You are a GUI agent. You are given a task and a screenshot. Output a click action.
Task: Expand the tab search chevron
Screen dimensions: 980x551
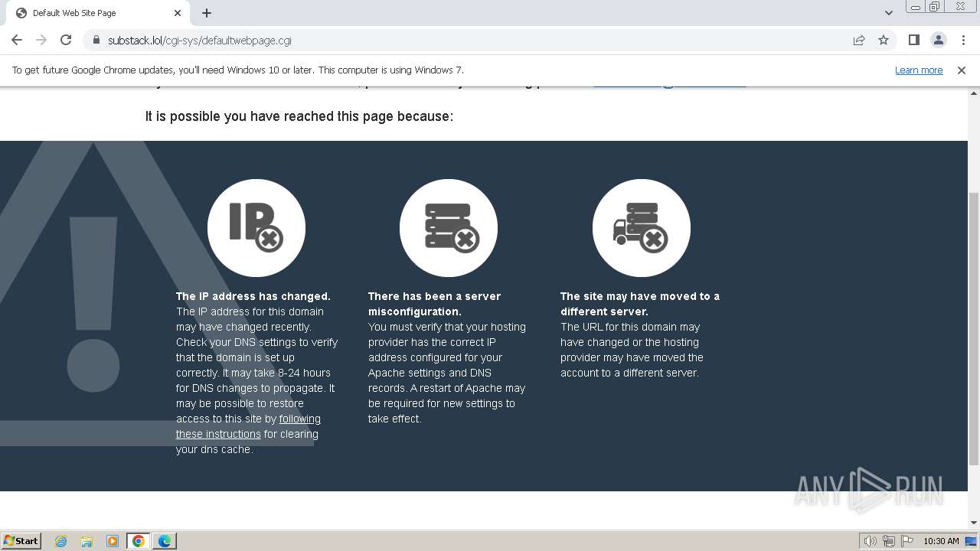coord(889,13)
